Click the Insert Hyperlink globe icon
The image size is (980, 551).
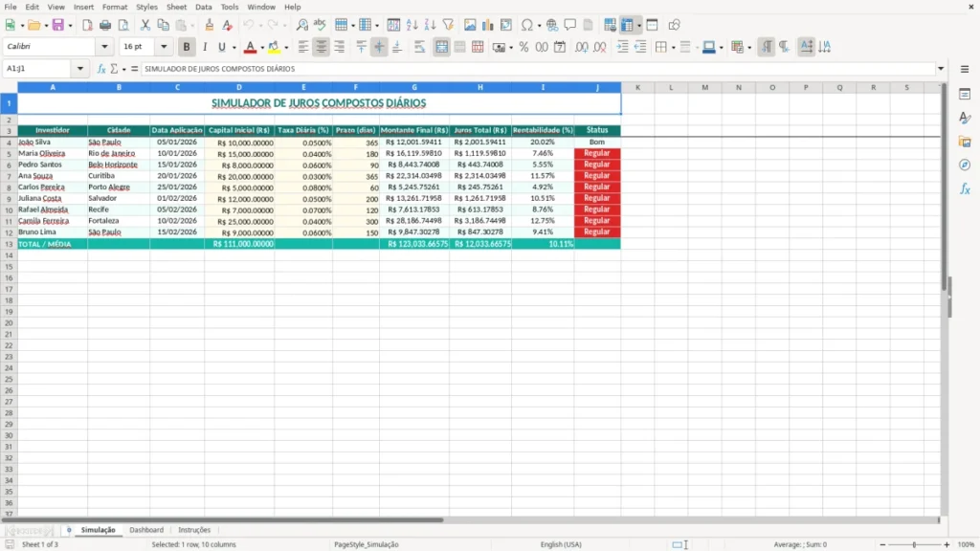(x=552, y=25)
